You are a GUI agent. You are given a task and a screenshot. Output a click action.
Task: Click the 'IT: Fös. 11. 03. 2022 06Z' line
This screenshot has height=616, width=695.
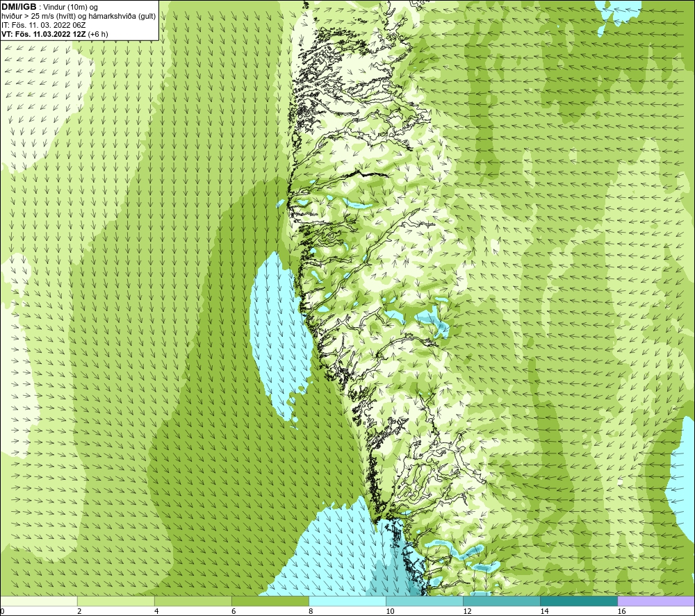tap(43, 25)
